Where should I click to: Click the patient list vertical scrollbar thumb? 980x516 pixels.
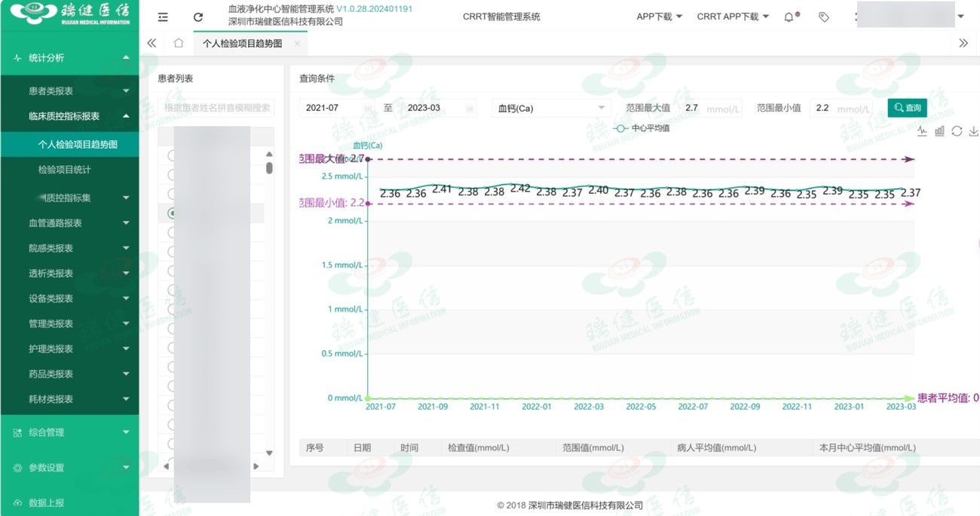pos(269,167)
